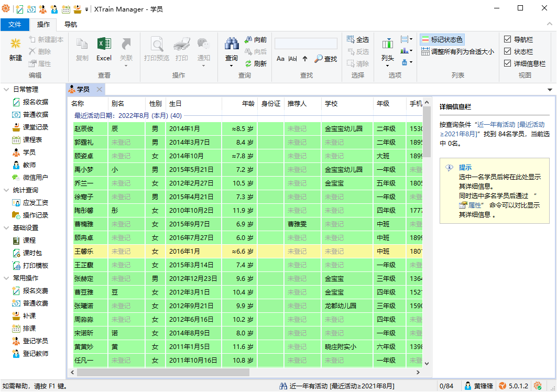Click the horizontal scrollbar thumb of the list

[163, 372]
